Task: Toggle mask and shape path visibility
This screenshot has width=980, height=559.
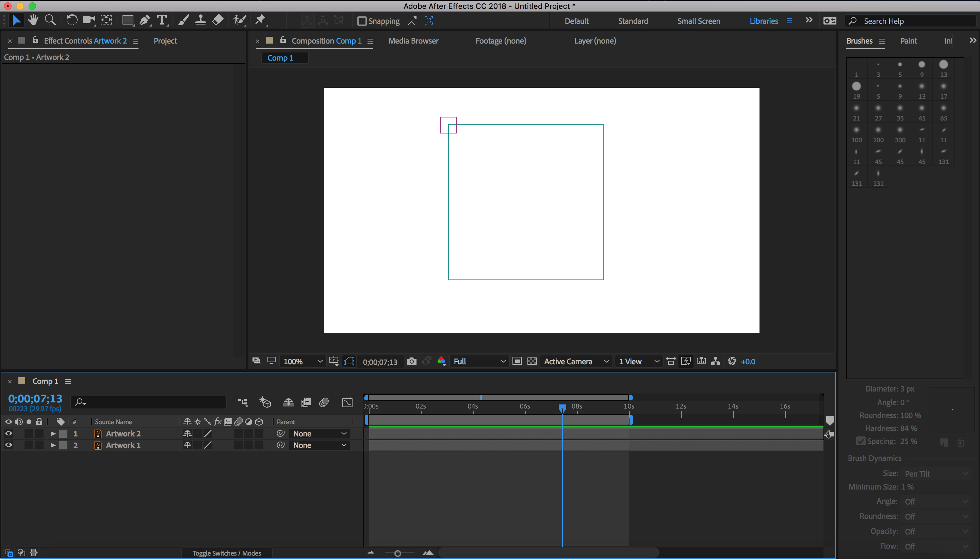Action: pyautogui.click(x=349, y=361)
